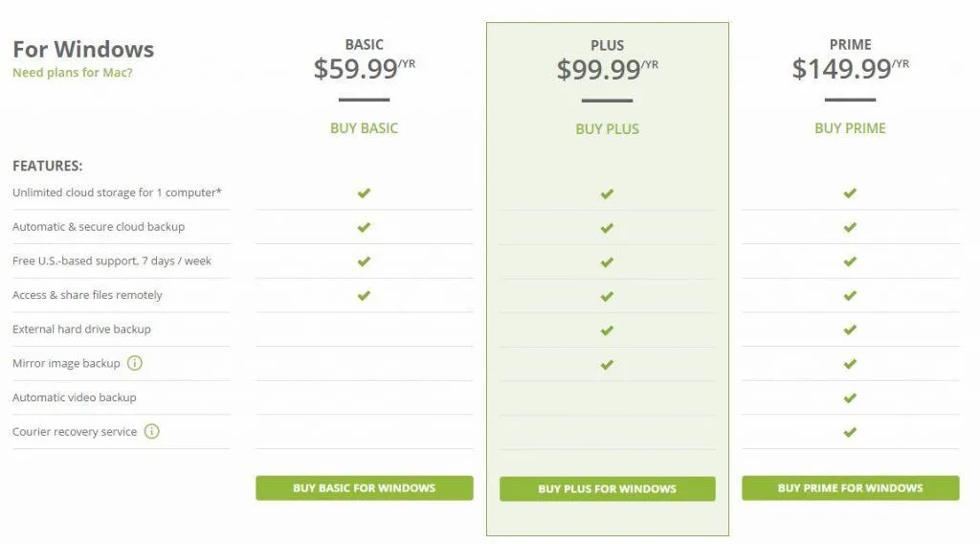
Task: Click the Prime plan Courier recovery checkmark
Action: click(850, 431)
